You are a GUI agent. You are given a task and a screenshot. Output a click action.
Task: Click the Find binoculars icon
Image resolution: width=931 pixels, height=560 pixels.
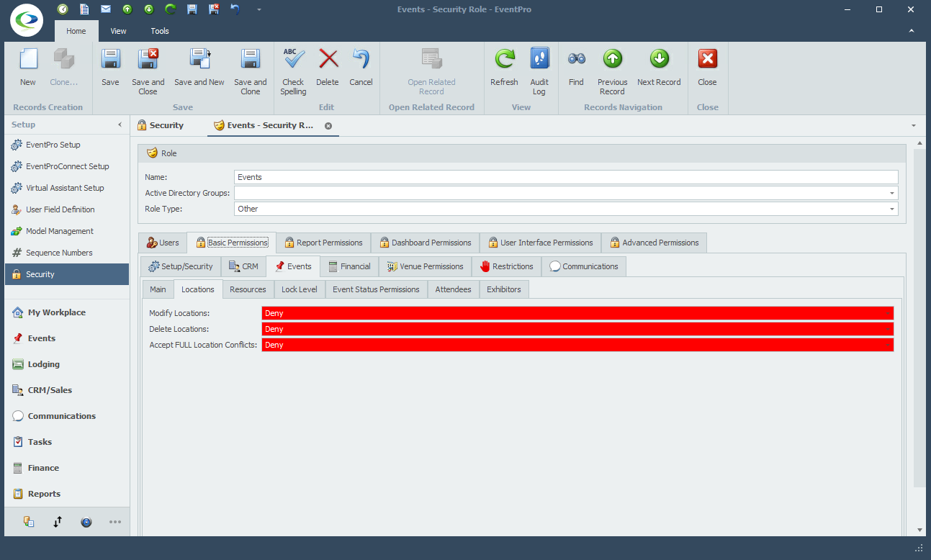coord(576,59)
